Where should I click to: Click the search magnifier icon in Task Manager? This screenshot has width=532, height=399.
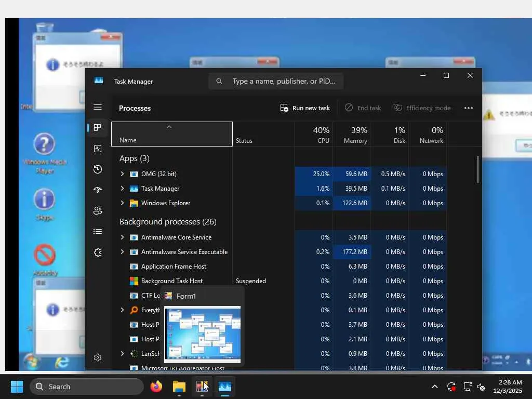[x=219, y=82]
